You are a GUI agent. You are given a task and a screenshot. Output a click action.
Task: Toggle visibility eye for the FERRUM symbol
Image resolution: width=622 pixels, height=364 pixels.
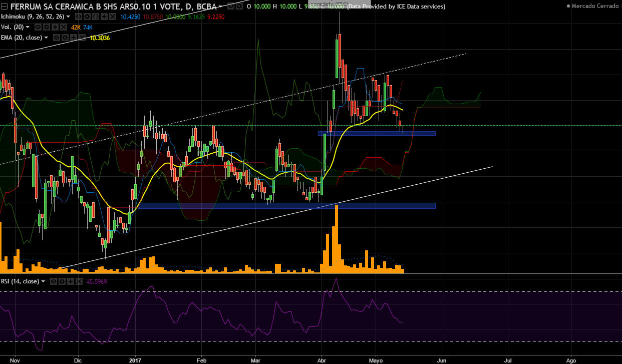(231, 7)
